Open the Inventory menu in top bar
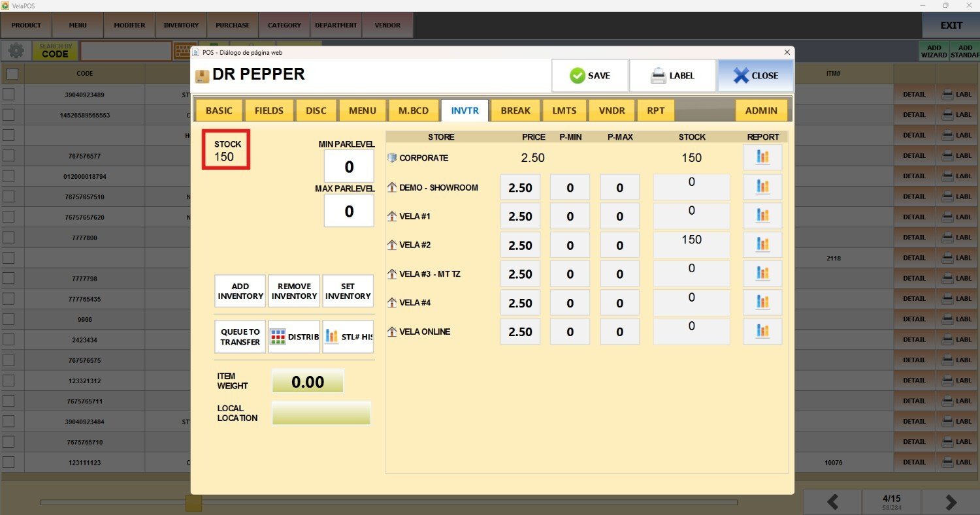 tap(181, 25)
